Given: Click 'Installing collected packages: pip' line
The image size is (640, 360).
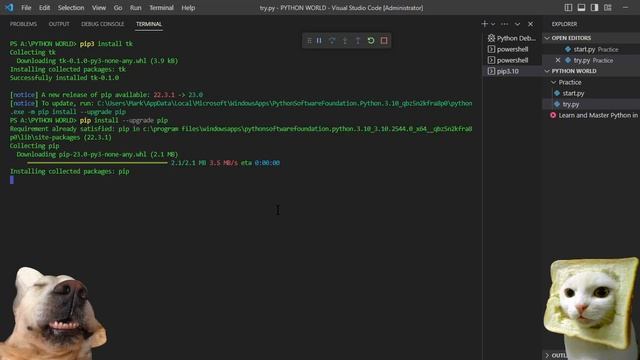Looking at the screenshot, I should point(69,171).
